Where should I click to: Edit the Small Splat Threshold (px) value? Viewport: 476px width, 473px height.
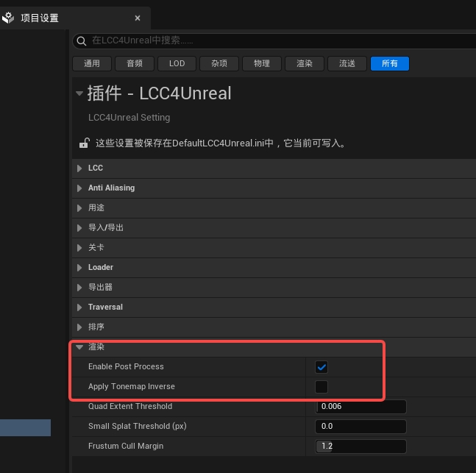click(360, 427)
